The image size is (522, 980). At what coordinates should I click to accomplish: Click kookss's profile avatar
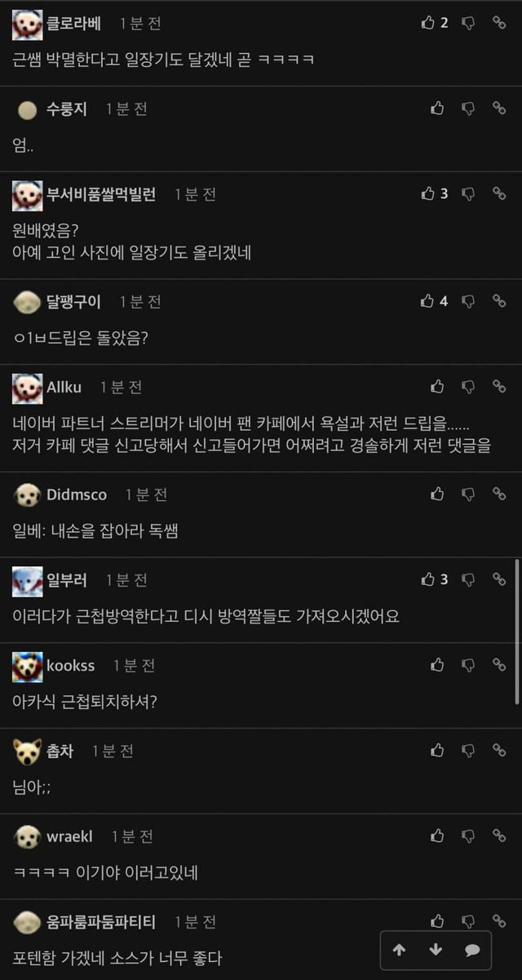coord(27,666)
